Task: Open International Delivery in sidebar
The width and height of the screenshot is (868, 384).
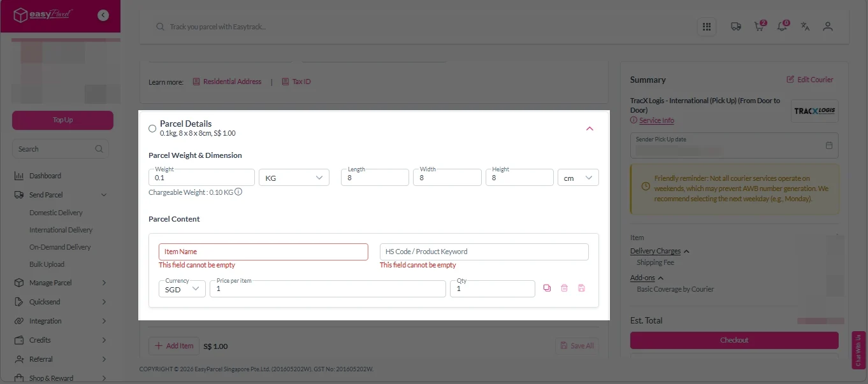Action: (61, 230)
